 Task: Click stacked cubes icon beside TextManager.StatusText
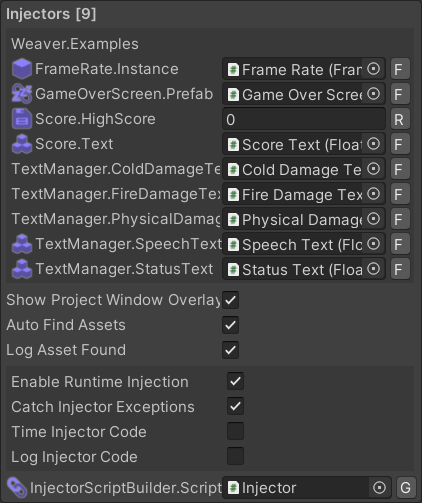click(22, 269)
